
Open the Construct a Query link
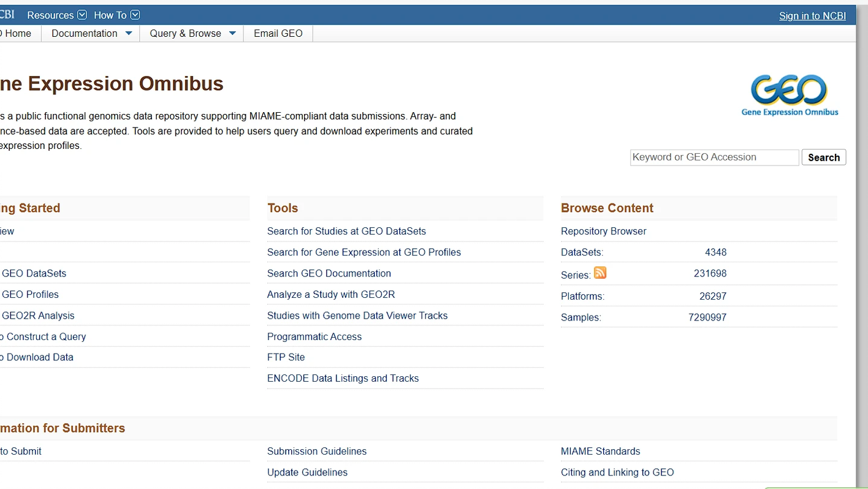43,336
